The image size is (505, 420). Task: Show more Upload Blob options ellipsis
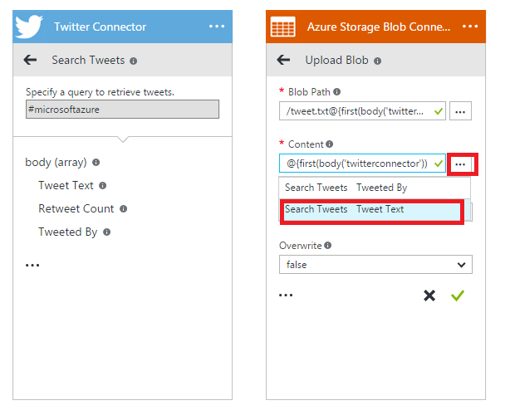point(286,295)
